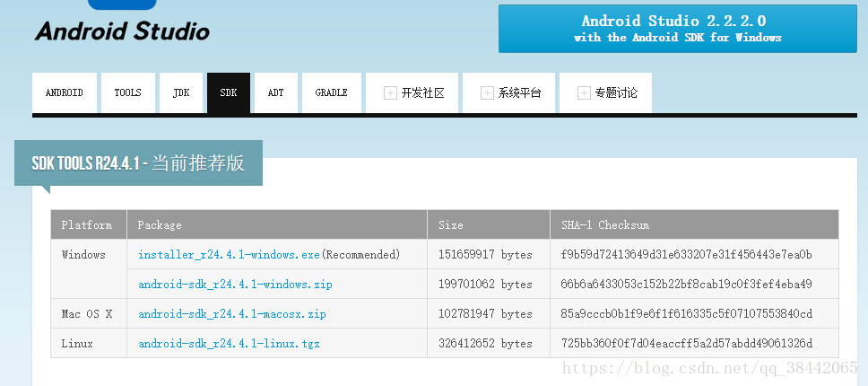The image size is (868, 386).
Task: Click the Size column header
Action: 489,224
